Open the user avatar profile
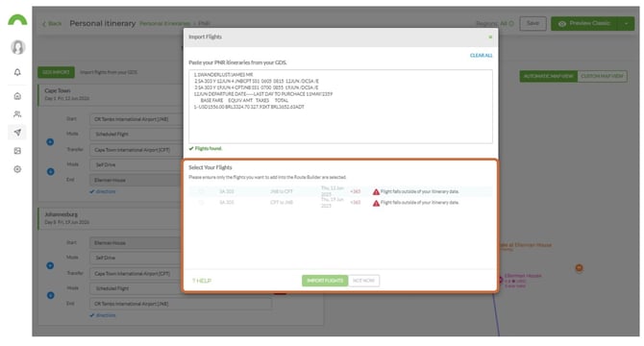This screenshot has height=346, width=644. (17, 47)
